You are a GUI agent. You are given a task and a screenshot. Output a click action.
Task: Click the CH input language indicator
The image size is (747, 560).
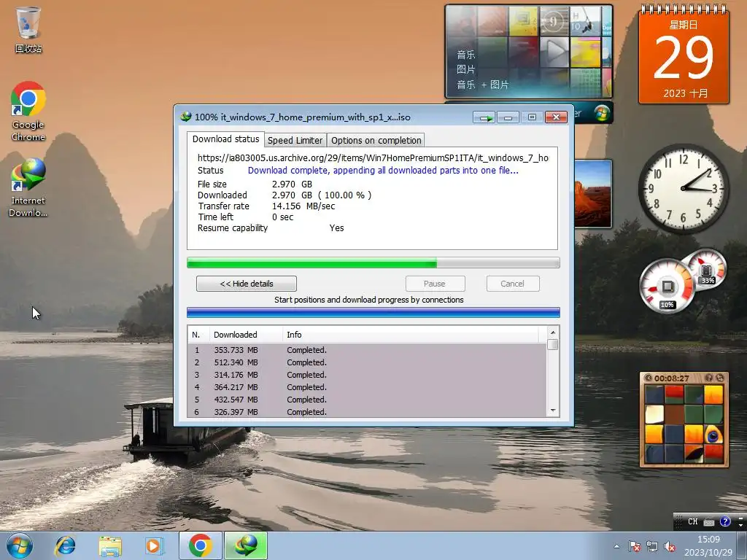693,521
